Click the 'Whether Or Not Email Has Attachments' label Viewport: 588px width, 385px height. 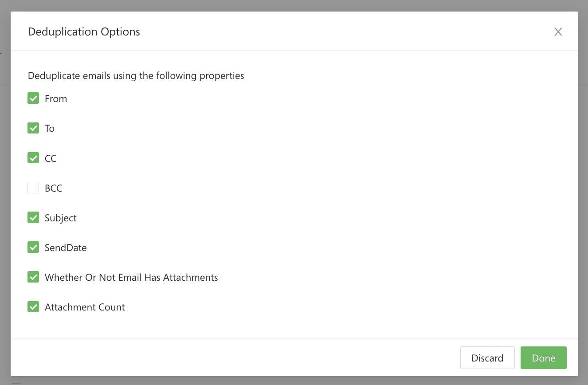[131, 278]
